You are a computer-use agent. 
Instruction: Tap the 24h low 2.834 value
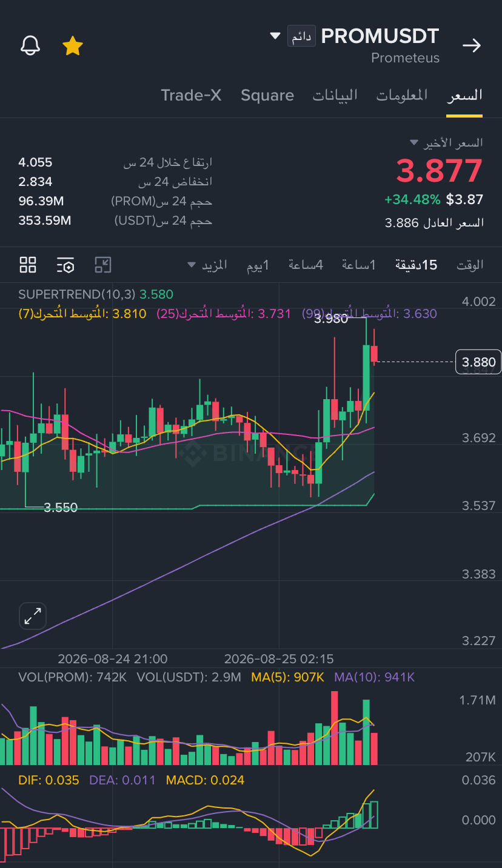coord(35,182)
